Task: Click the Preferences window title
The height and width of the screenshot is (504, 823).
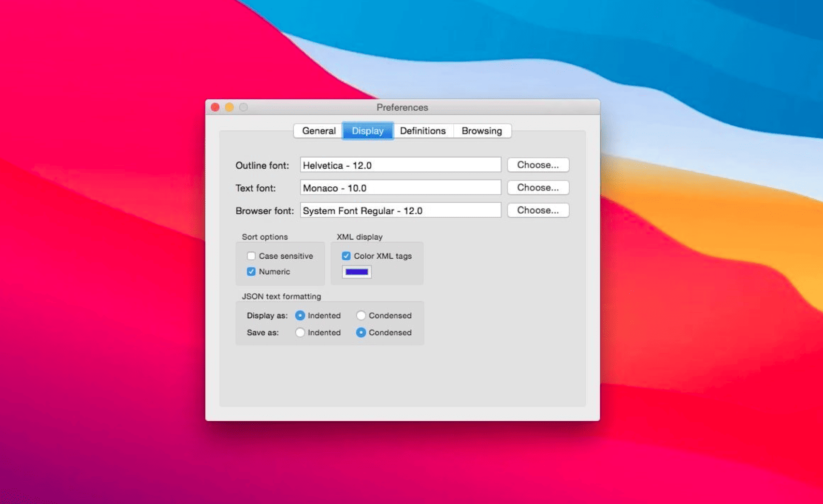Action: [x=402, y=108]
